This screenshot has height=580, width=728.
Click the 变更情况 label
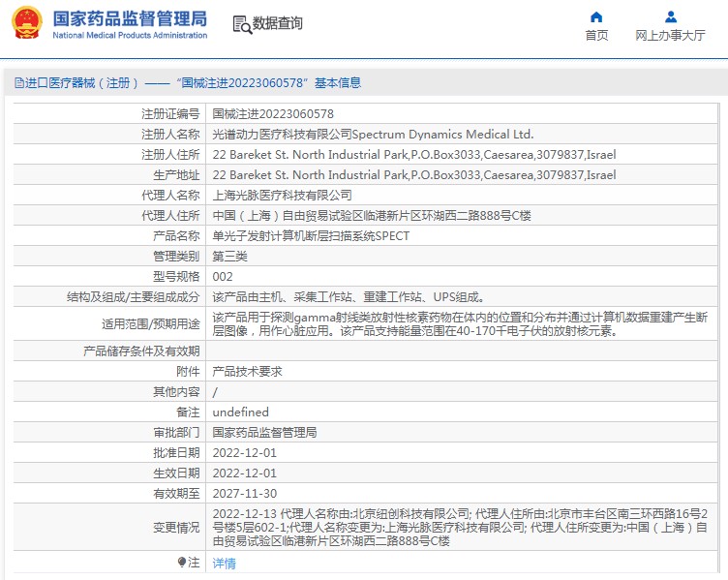pos(176,528)
